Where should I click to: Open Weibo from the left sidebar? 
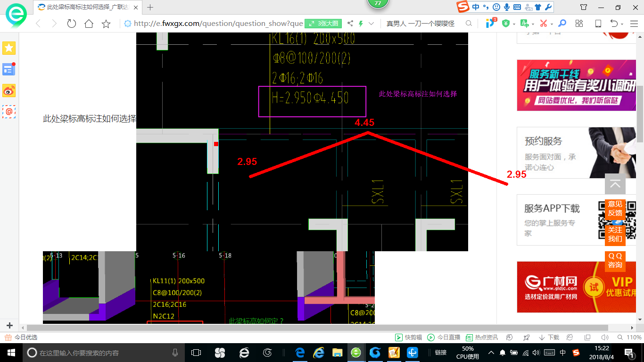(9, 90)
